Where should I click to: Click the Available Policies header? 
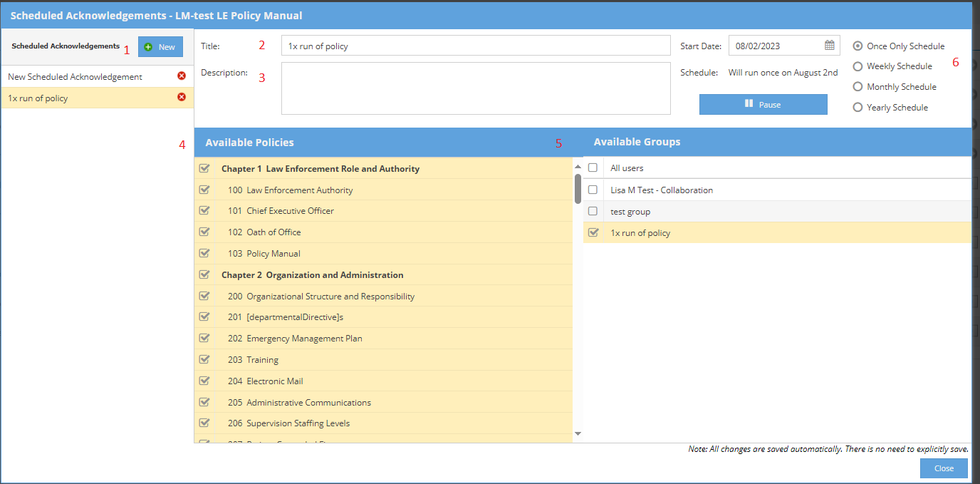pyautogui.click(x=249, y=143)
